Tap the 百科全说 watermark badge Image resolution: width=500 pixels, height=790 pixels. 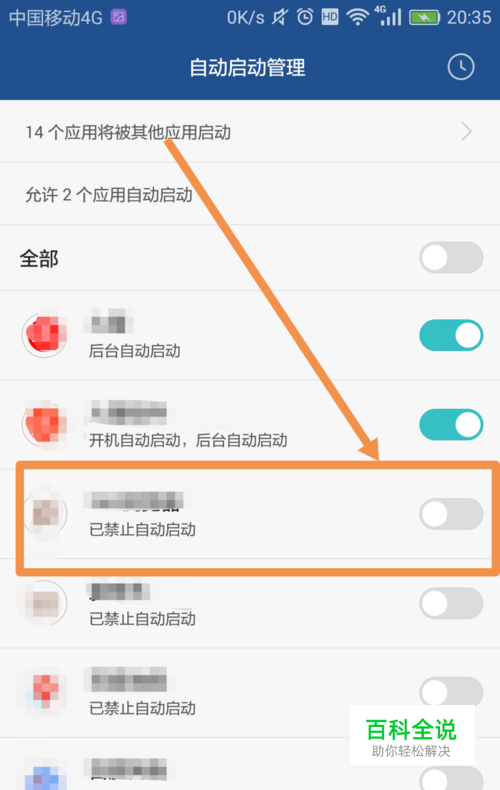tap(412, 736)
